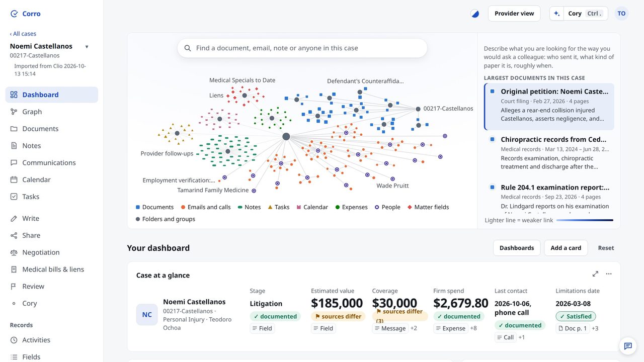
Task: Expand the +2 sources under Coverage
Action: [414, 328]
